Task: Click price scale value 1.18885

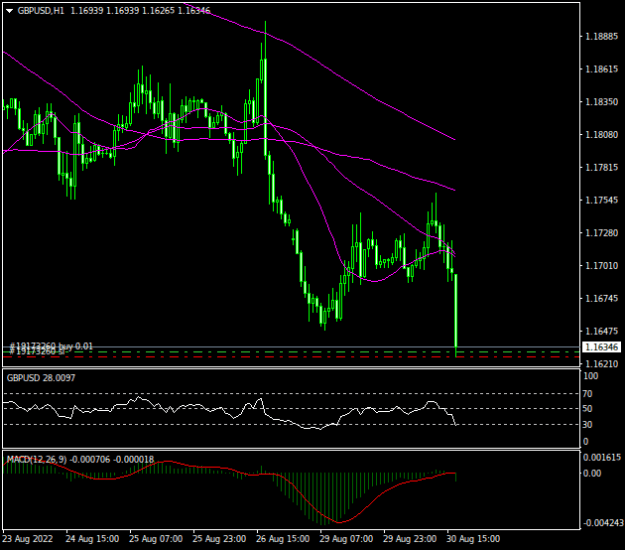Action: (601, 37)
